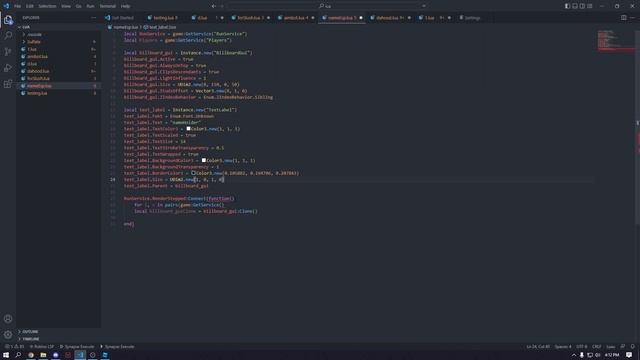Click the code minimap
Viewport: 640px width, 360px height.
(x=616, y=40)
